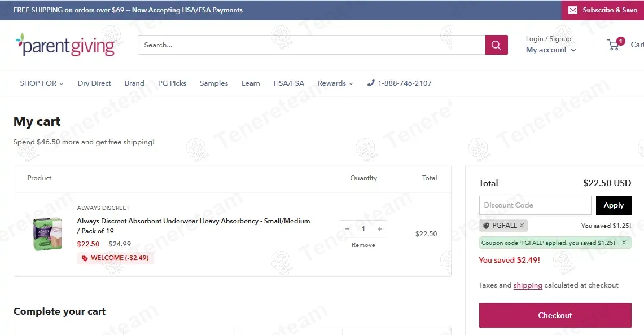Dismiss the green coupon applied notice
The height and width of the screenshot is (335, 644).
tap(624, 243)
